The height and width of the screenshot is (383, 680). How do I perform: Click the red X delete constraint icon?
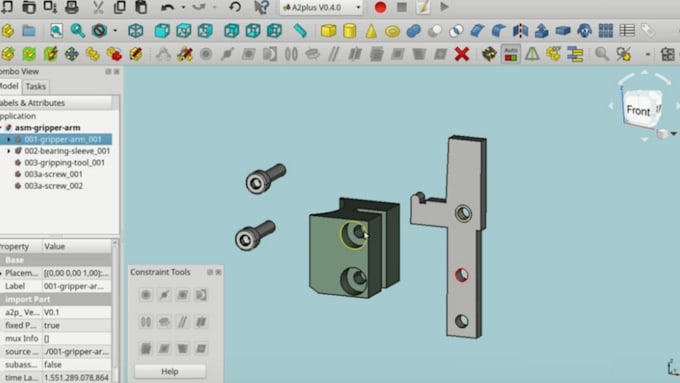pyautogui.click(x=462, y=54)
